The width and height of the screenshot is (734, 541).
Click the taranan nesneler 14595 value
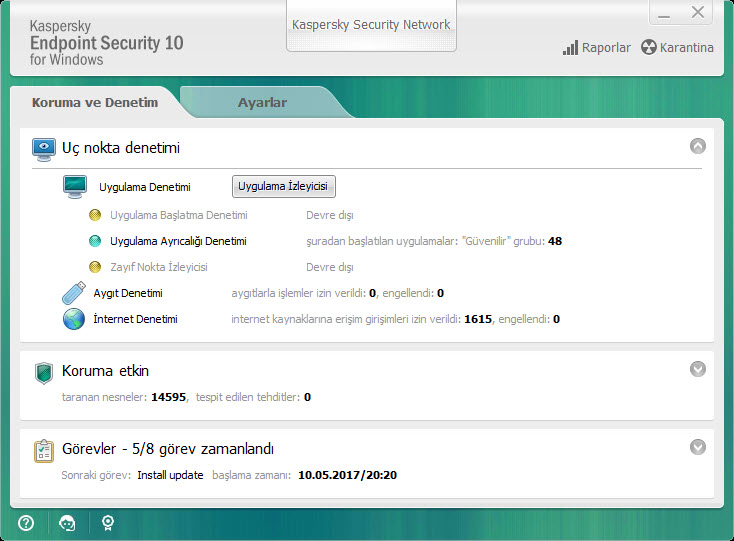coord(169,397)
